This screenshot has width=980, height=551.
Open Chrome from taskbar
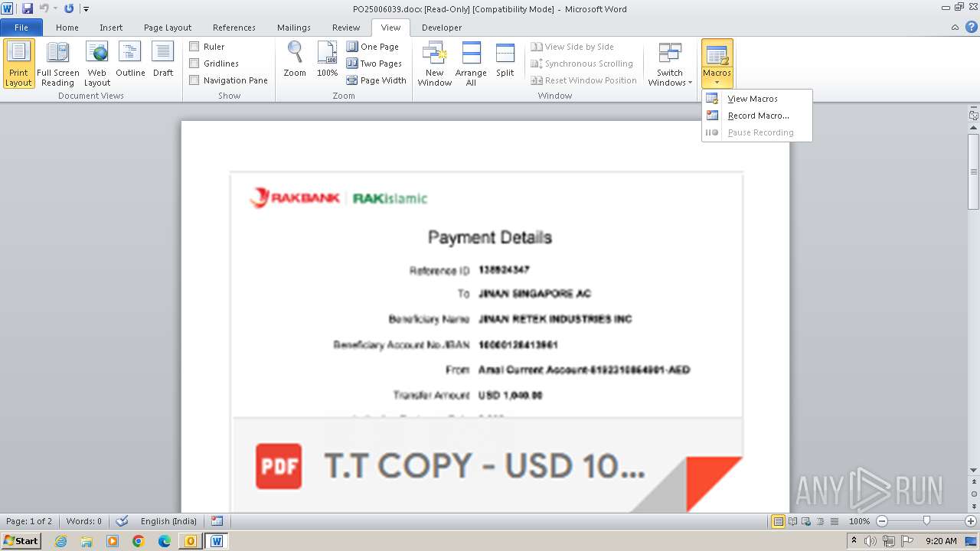pyautogui.click(x=139, y=541)
